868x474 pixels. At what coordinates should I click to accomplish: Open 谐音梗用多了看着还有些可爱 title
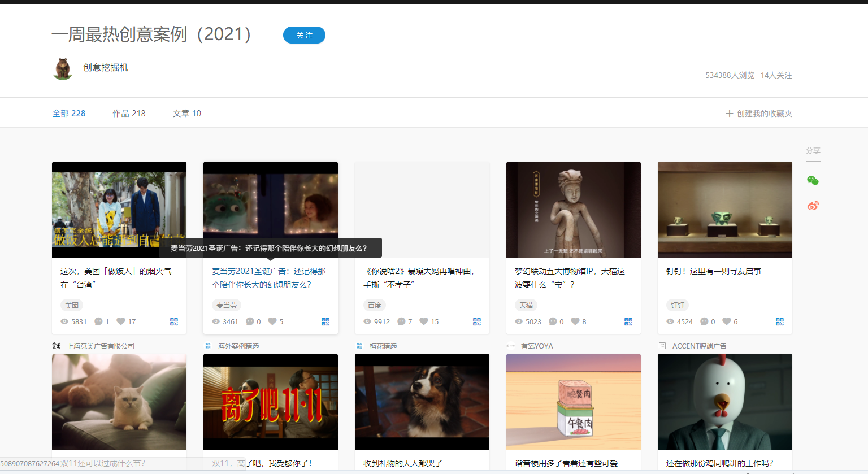pyautogui.click(x=566, y=463)
